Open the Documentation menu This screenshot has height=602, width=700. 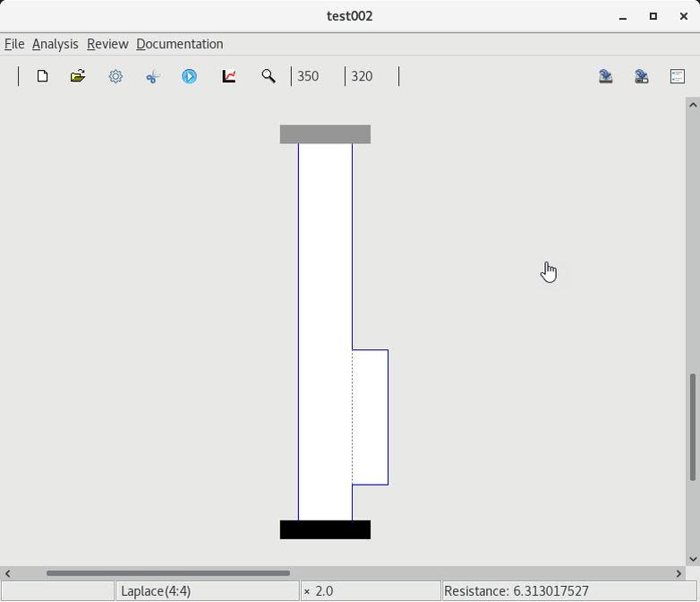(179, 44)
